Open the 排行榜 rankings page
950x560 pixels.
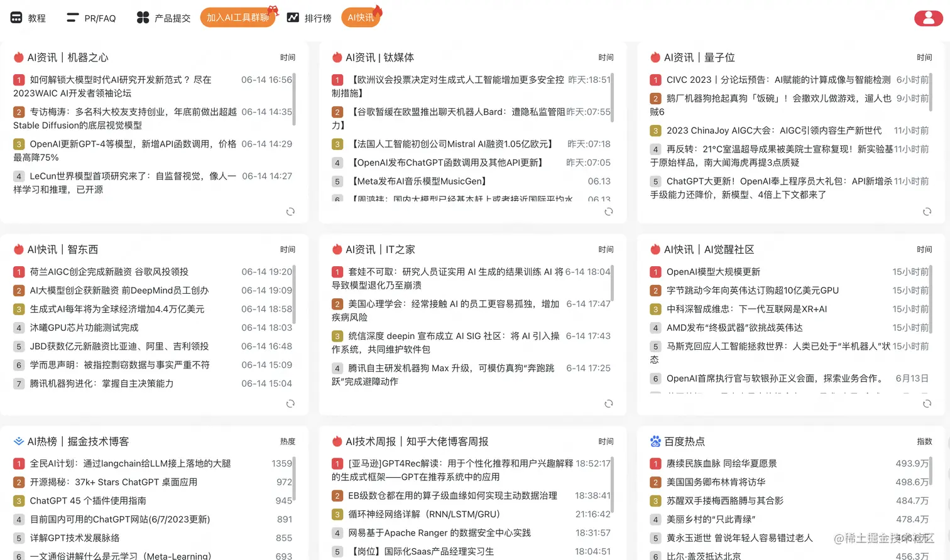pyautogui.click(x=318, y=18)
